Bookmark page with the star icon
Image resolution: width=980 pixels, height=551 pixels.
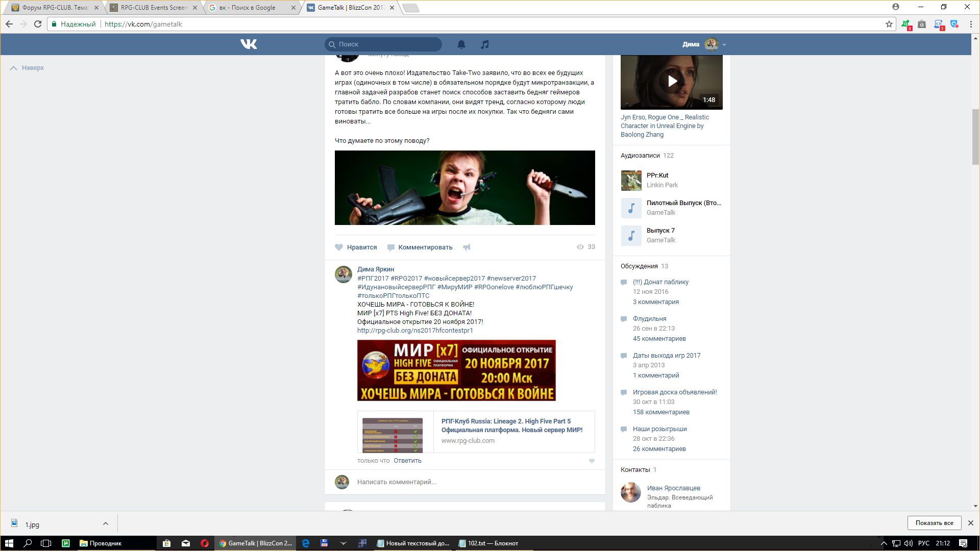point(889,24)
